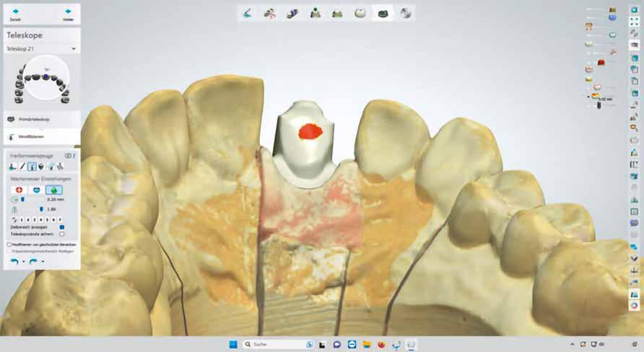
Task: Click the undo button
Action: point(14,261)
